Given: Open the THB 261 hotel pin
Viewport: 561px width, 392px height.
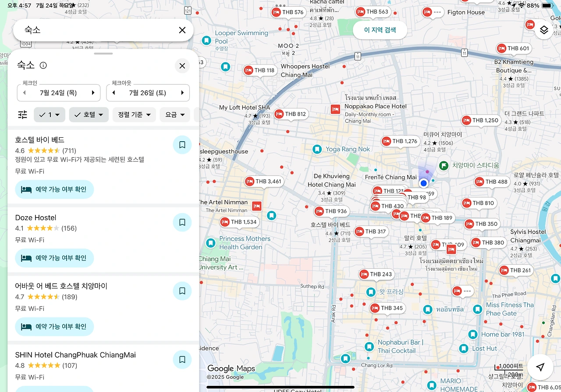Looking at the screenshot, I should click(515, 270).
